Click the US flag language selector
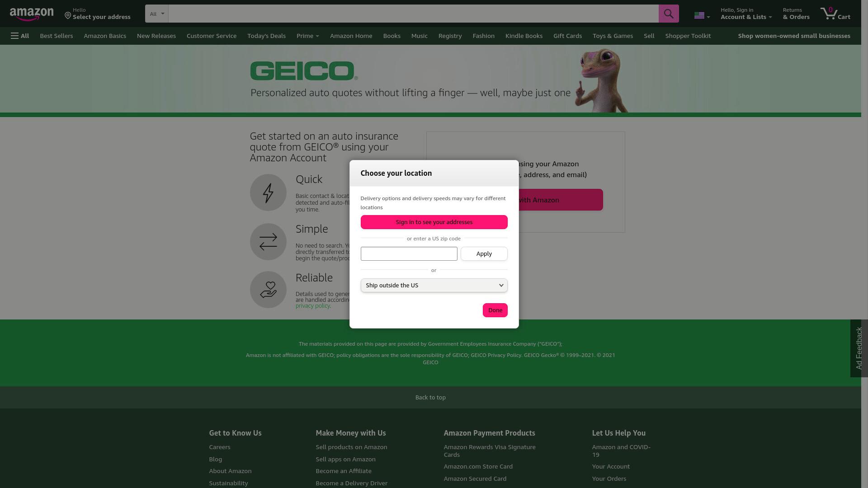 tap(702, 16)
